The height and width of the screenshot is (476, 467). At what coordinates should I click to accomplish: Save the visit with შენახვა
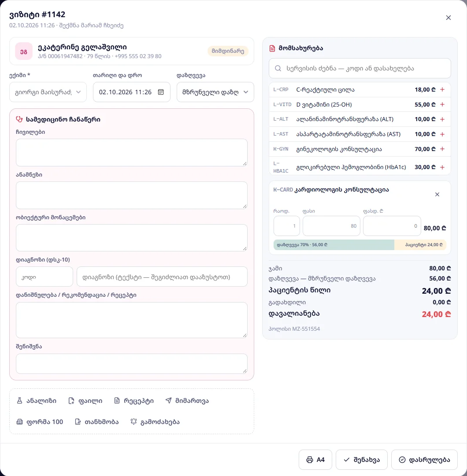[362, 460]
